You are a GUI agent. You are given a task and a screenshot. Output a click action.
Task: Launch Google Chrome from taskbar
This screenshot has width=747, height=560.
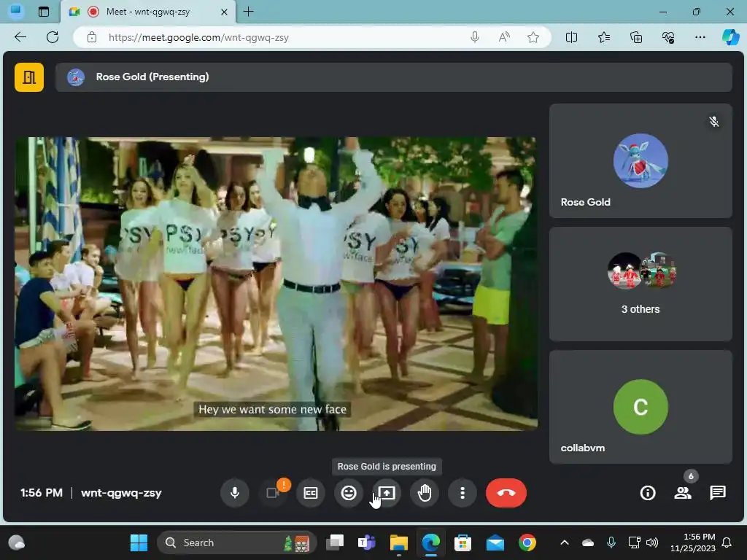[527, 542]
